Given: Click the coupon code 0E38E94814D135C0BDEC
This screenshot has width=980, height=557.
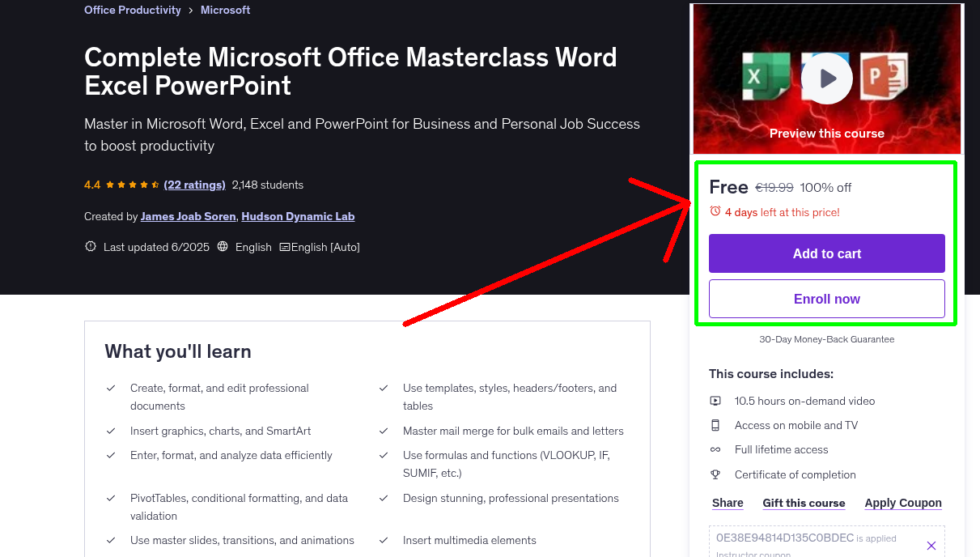Looking at the screenshot, I should (785, 538).
